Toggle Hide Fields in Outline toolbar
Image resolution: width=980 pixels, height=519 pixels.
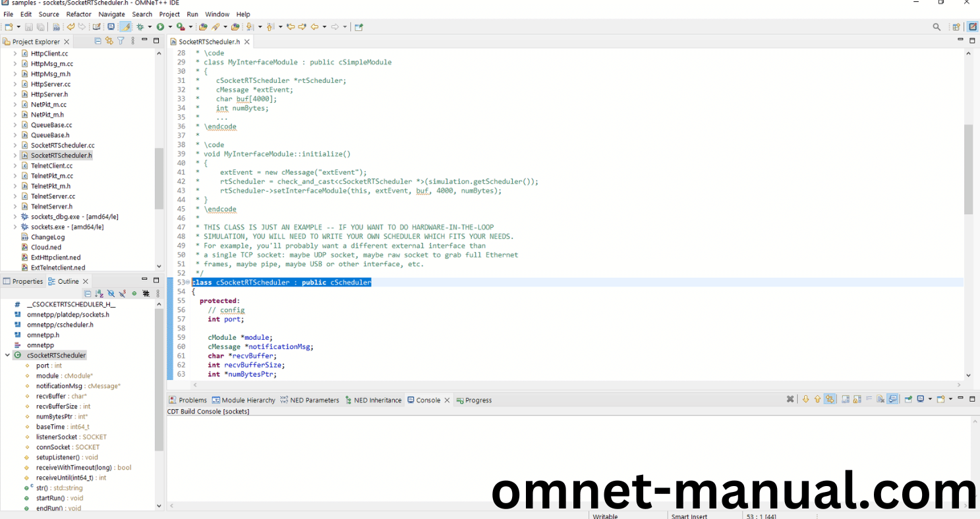pyautogui.click(x=111, y=294)
